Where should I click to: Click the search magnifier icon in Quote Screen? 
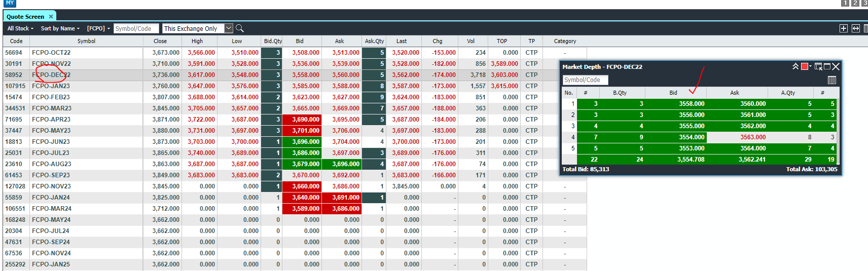240,28
